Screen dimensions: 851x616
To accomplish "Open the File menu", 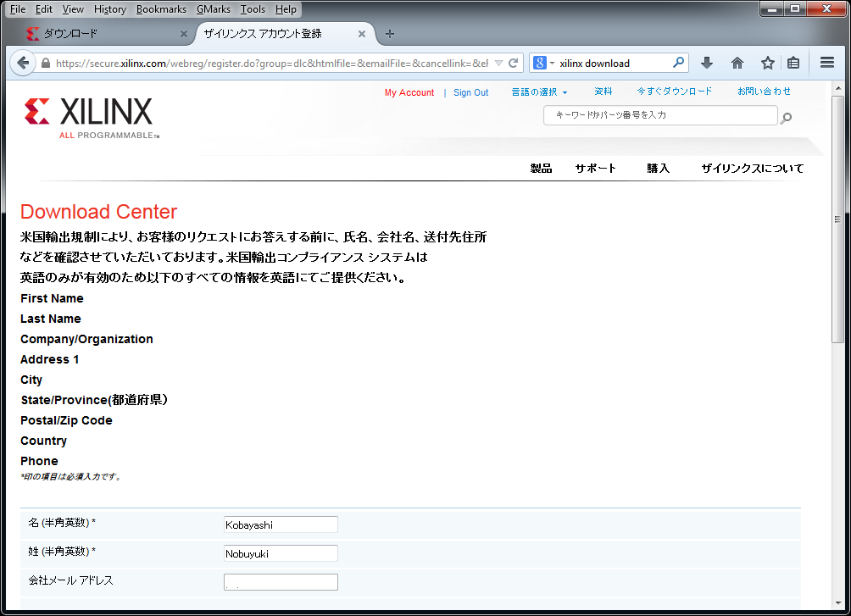I will (18, 9).
